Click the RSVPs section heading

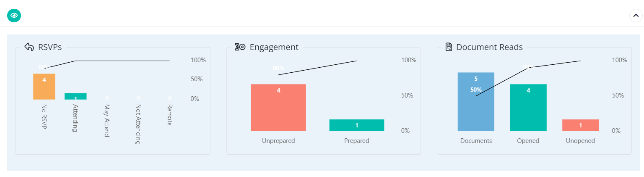point(50,47)
